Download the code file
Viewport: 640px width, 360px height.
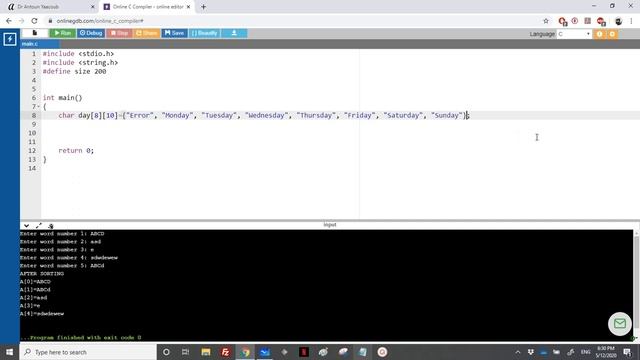coord(234,33)
